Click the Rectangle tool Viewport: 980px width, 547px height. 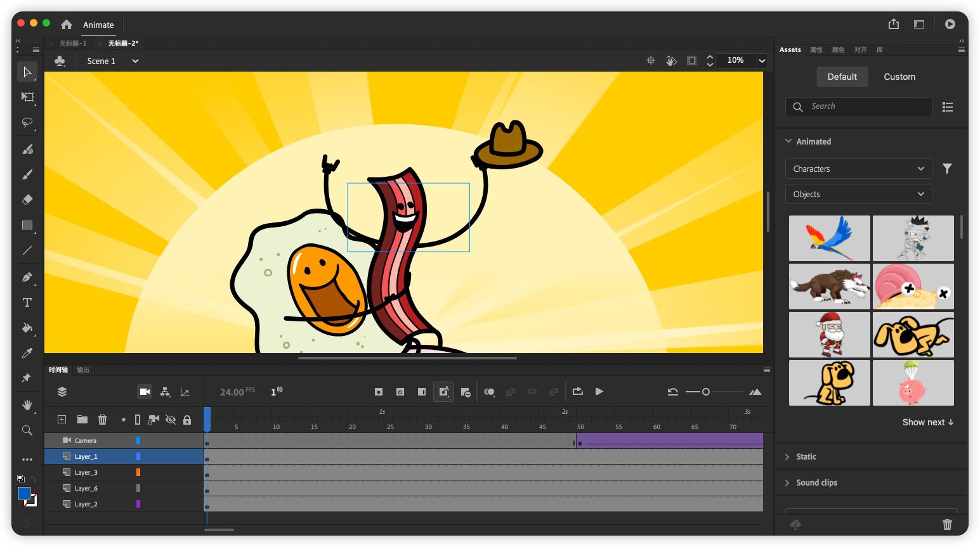pyautogui.click(x=27, y=226)
